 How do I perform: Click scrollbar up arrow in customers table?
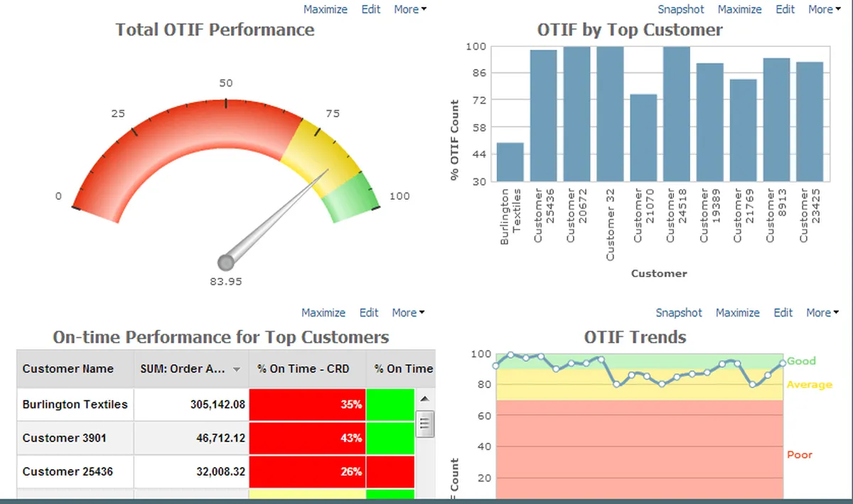(425, 400)
